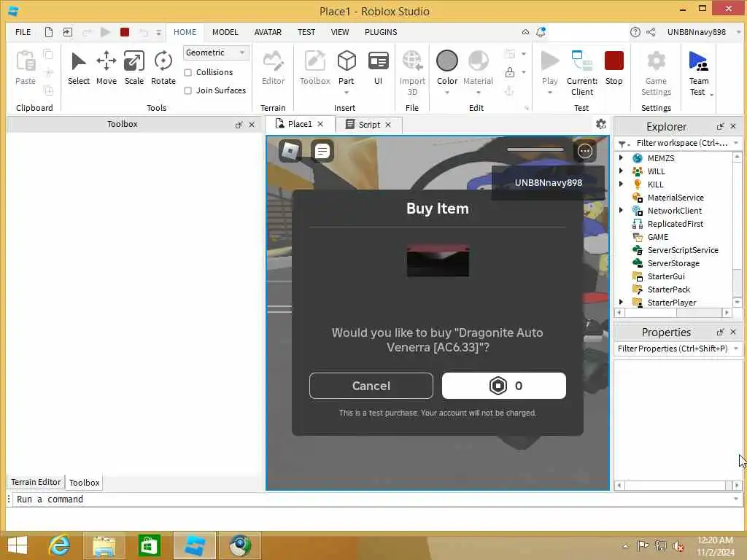Open the UNB8Nnavy898 account dropdown
The width and height of the screenshot is (747, 560).
738,32
